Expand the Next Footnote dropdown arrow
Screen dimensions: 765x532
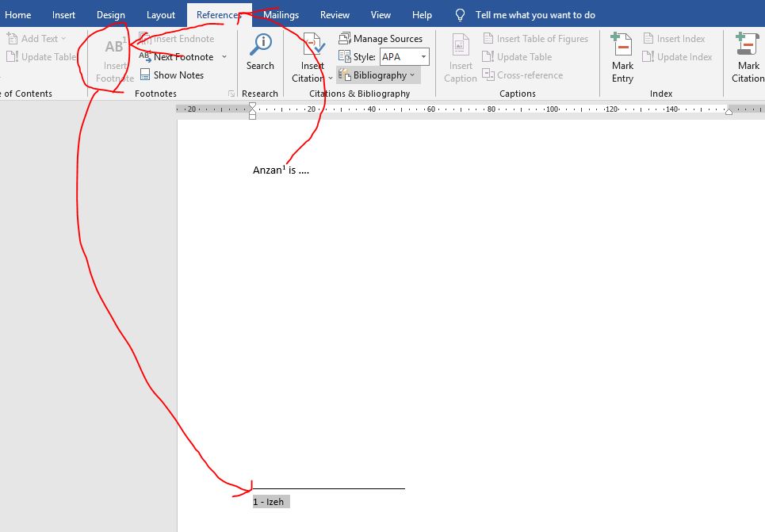(224, 57)
